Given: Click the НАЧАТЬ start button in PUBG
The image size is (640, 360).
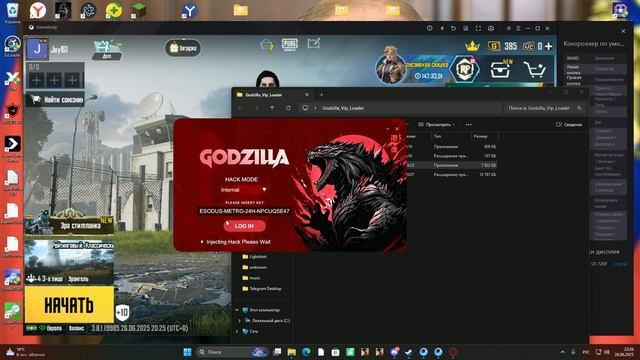Looking at the screenshot, I should point(69,304).
